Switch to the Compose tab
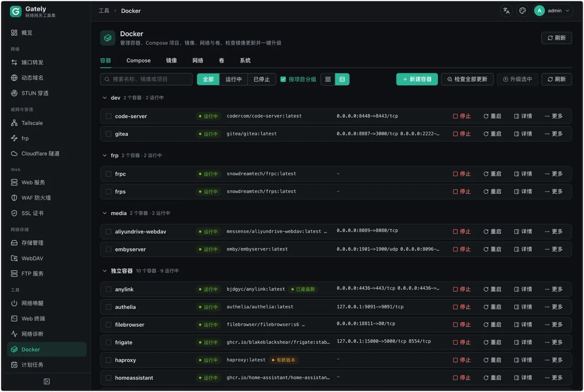The image size is (584, 392). [x=138, y=61]
